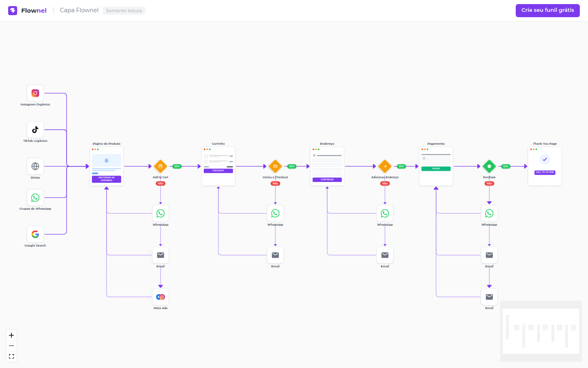Image resolution: width=588 pixels, height=368 pixels.
Task: Select the Grupos de WhatsApp source icon
Action: 35,197
